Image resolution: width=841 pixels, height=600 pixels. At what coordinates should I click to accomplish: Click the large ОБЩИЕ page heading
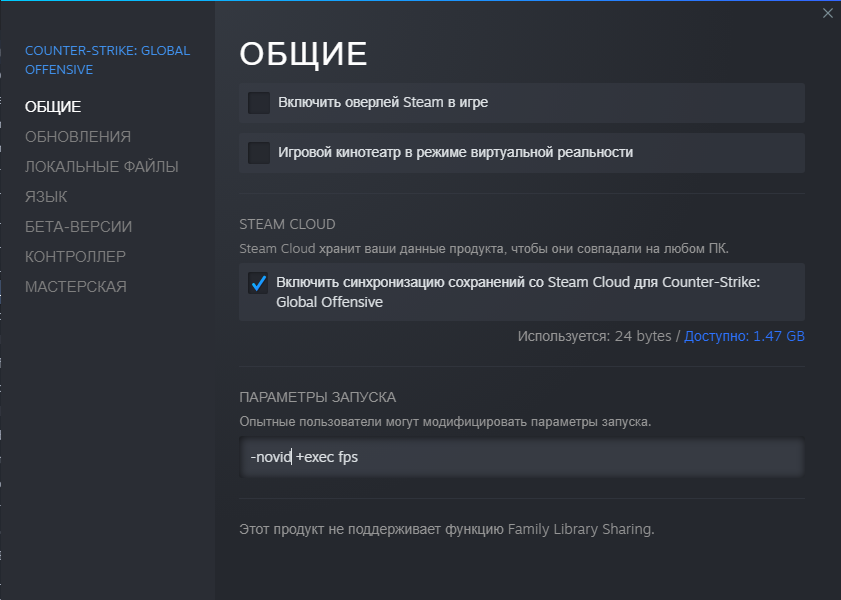tap(304, 54)
